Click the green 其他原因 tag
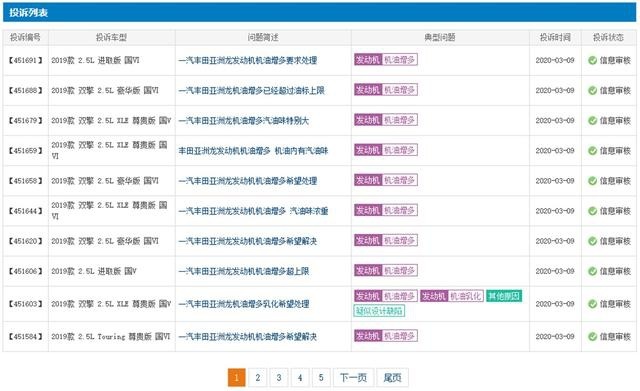Screen dimensions: 640x391 (x=504, y=296)
